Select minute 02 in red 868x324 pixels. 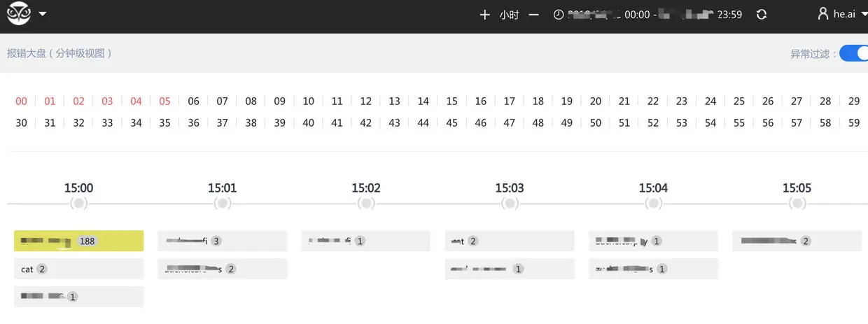(78, 101)
